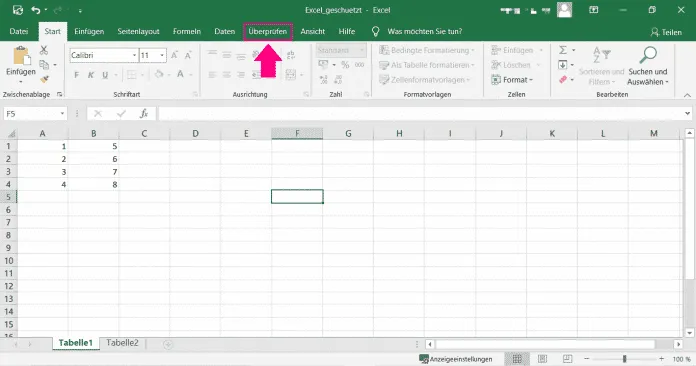Click the pink eraser clear icon

click(x=563, y=79)
